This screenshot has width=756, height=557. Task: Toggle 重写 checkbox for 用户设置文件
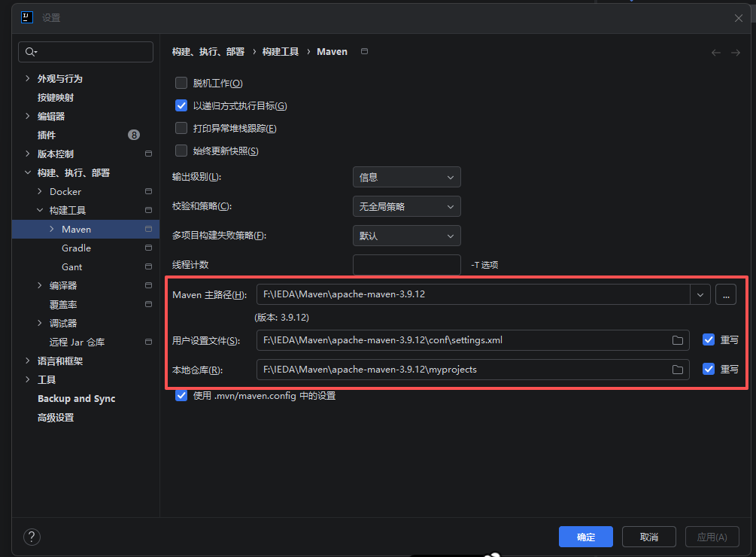[x=709, y=340]
